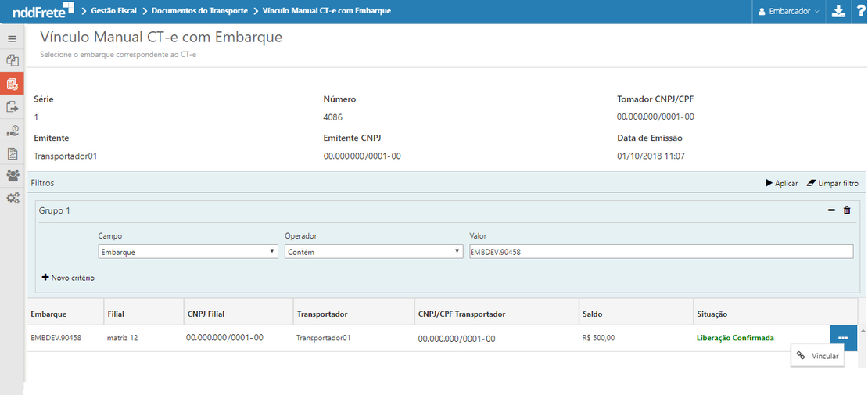Screen dimensions: 868x395
Task: Select the highlighted fiscal document sidebar icon
Action: (12, 84)
